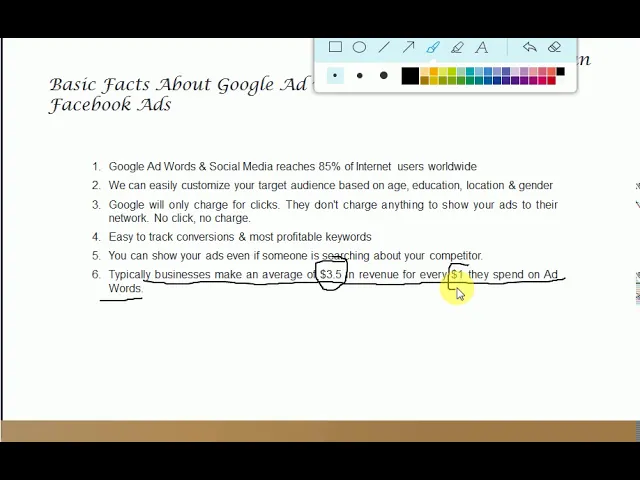Screen dimensions: 640x480
Task: Click list item 'We can easily customize your target audience'
Action: (x=222, y=185)
